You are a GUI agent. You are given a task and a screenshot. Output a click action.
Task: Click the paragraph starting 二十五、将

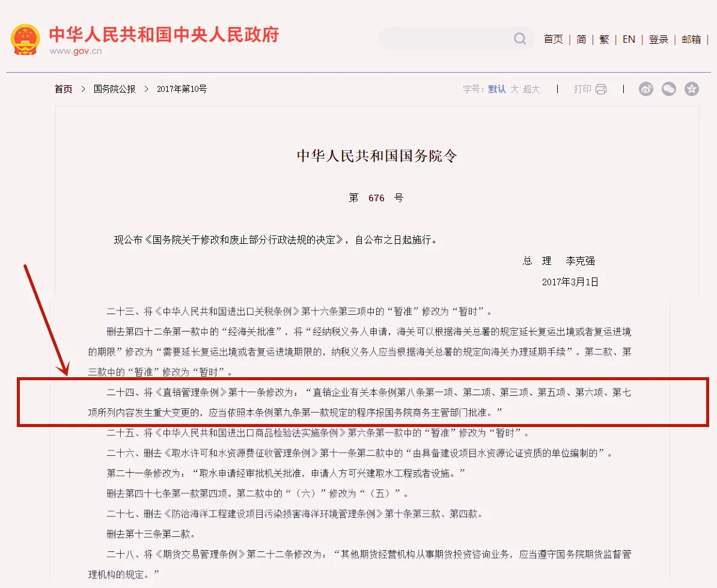click(318, 432)
